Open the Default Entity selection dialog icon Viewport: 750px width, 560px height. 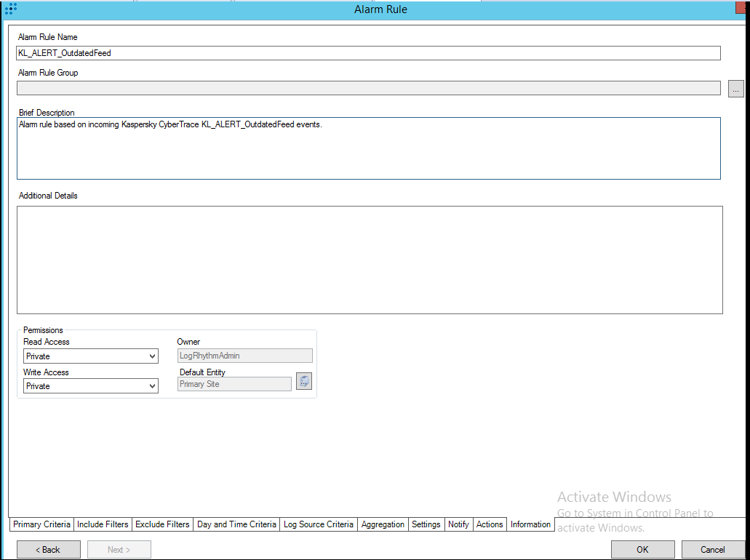[303, 380]
